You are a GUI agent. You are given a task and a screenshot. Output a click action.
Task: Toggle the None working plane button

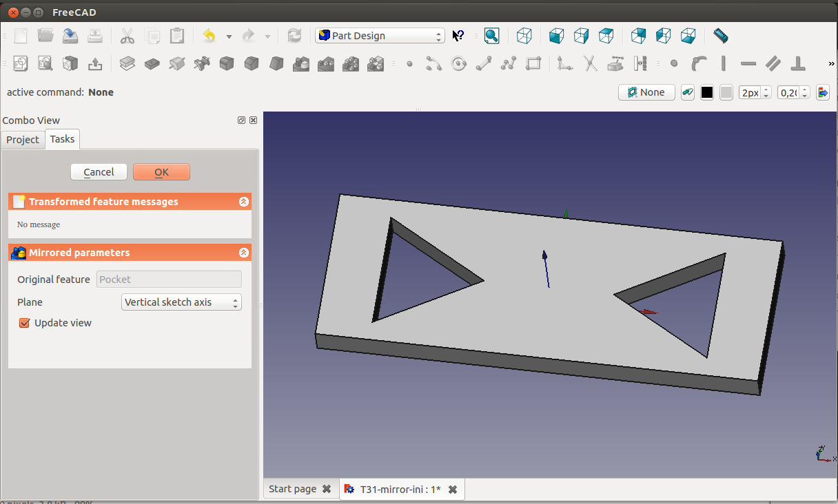[646, 92]
